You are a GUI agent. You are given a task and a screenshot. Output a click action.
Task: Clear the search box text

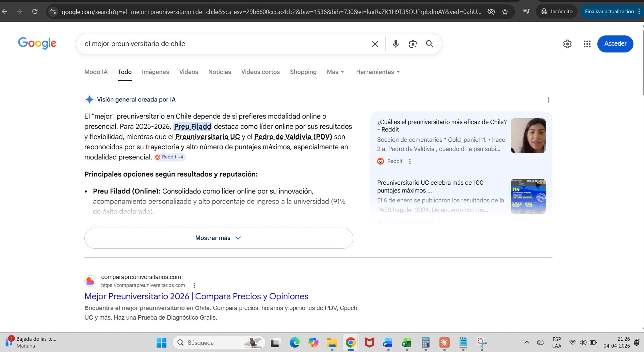(375, 44)
